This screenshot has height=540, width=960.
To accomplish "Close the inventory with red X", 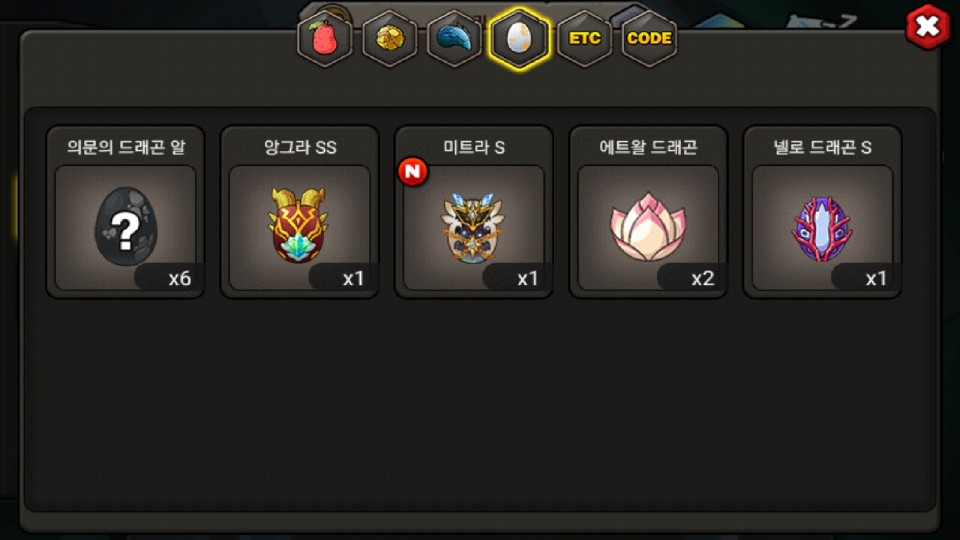I will [x=928, y=26].
